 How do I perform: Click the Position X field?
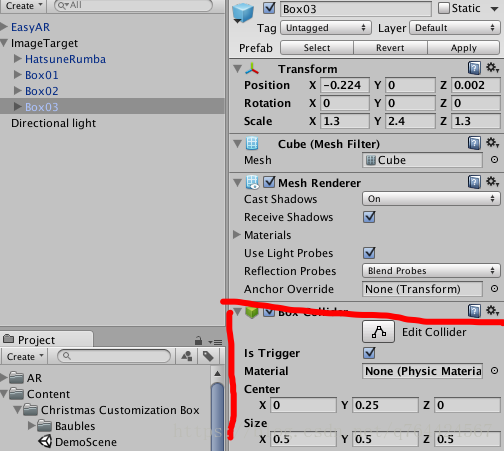(345, 85)
